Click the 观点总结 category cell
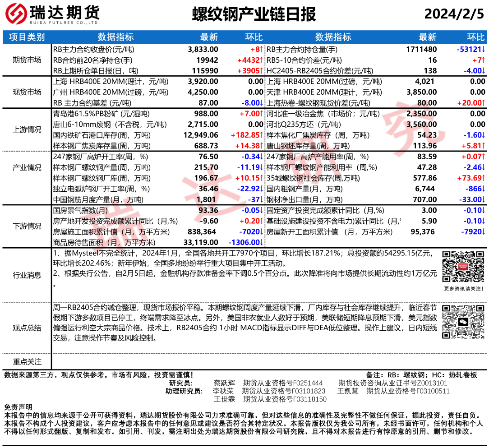This screenshot has height=448, width=489. [27, 328]
